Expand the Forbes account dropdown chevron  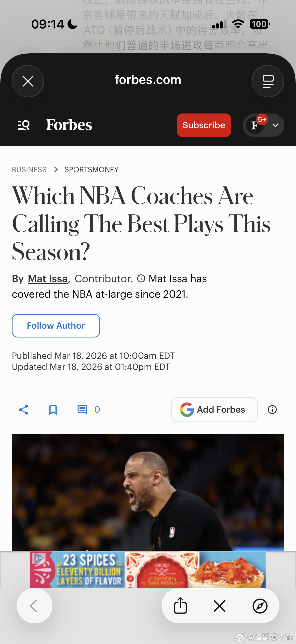[x=275, y=125]
